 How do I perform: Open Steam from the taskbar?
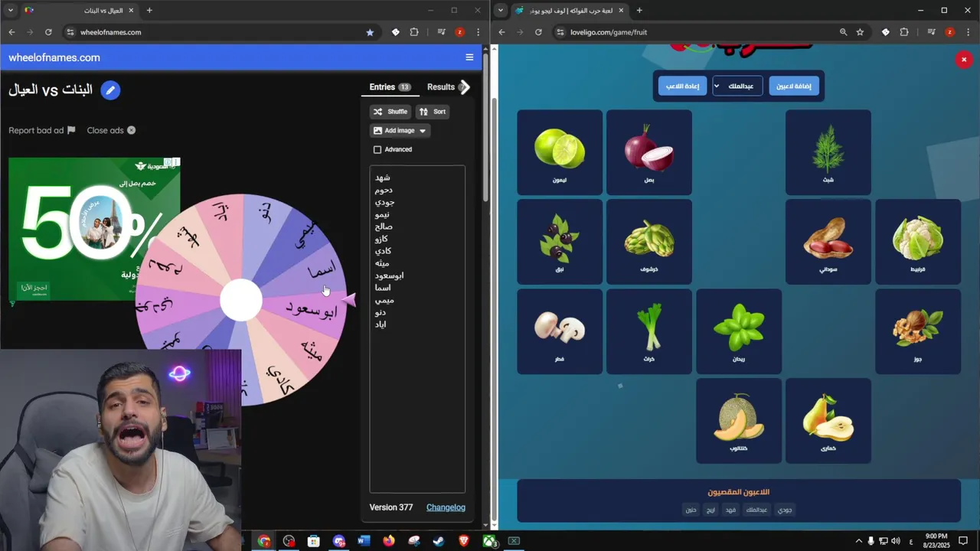pos(439,541)
